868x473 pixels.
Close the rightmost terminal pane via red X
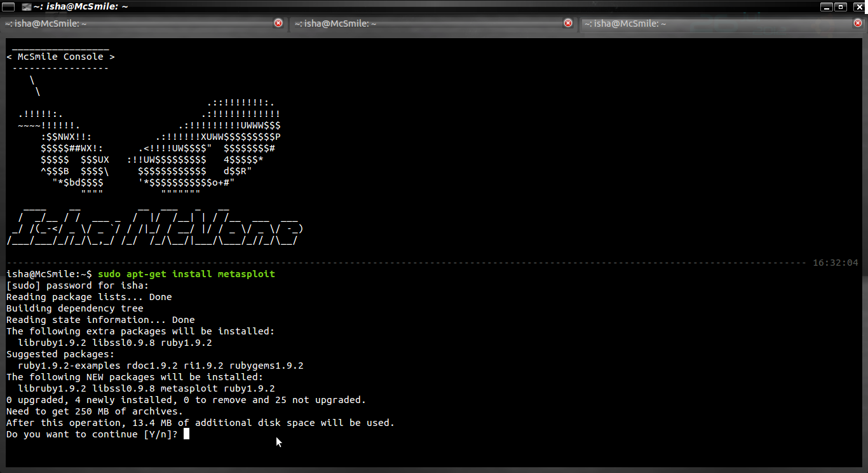[x=858, y=22]
